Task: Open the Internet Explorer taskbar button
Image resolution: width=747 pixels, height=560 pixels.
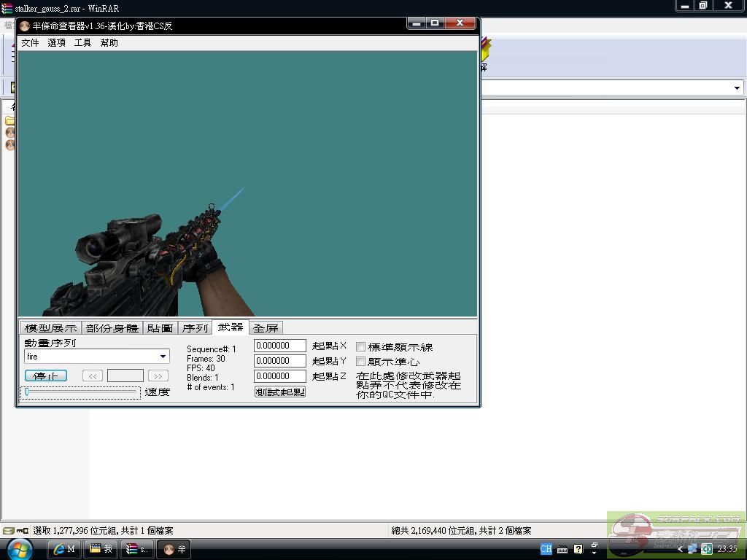Action: 64,549
